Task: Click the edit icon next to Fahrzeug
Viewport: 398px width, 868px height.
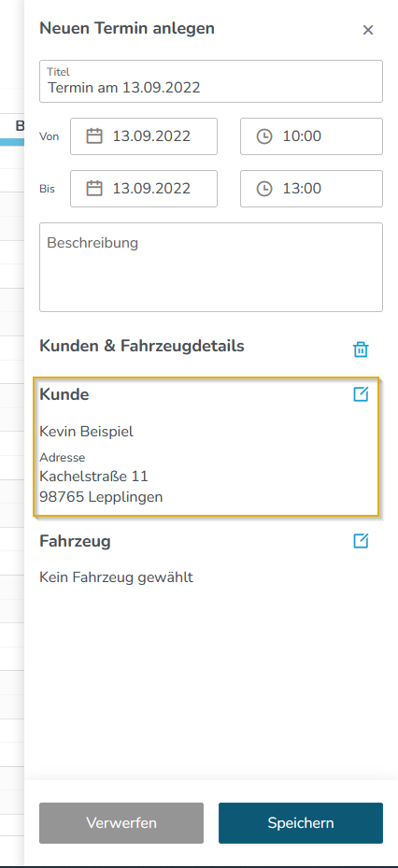Action: (x=361, y=541)
